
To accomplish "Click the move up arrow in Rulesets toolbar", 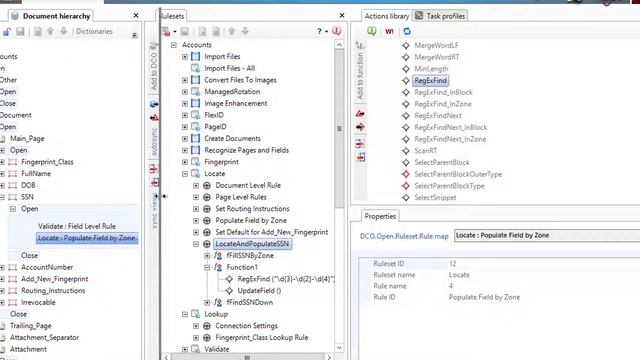I will pos(231,31).
